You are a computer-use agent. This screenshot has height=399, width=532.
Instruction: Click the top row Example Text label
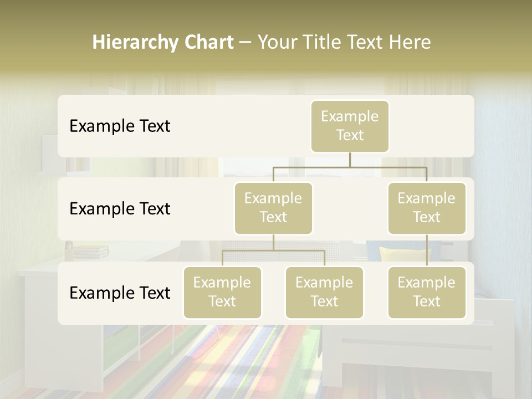[x=119, y=126]
